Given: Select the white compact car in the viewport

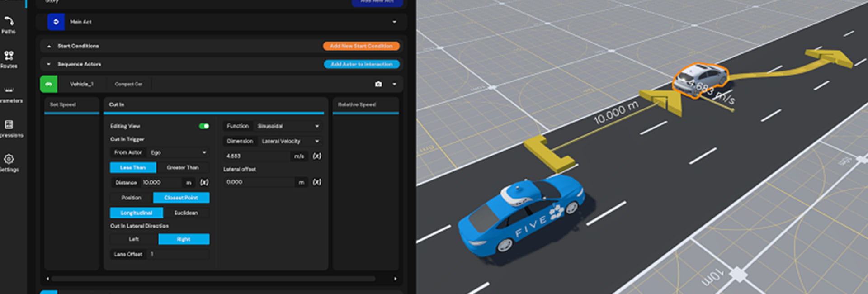Looking at the screenshot, I should point(700,80).
